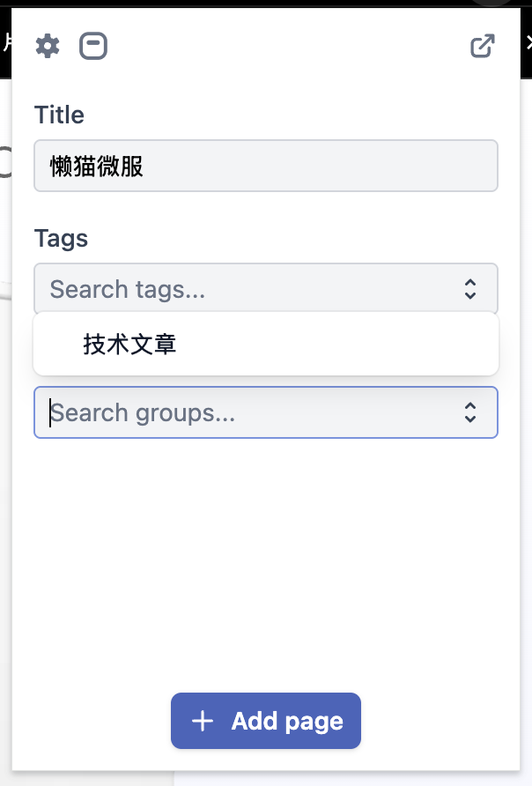532x786 pixels.
Task: Click the partially visible browser tab at top-left
Action: (5, 43)
